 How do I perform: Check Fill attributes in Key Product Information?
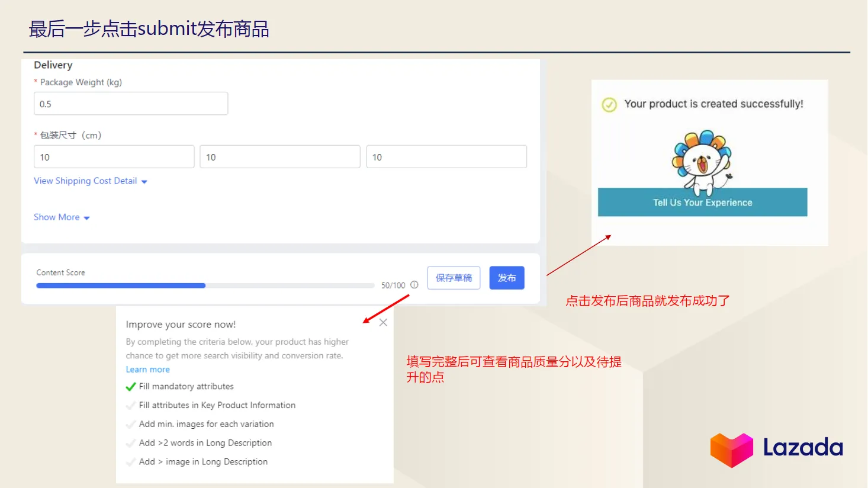(x=131, y=406)
